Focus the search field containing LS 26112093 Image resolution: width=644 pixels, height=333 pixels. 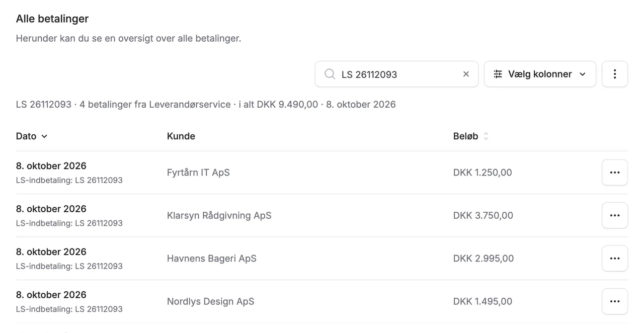pyautogui.click(x=396, y=74)
